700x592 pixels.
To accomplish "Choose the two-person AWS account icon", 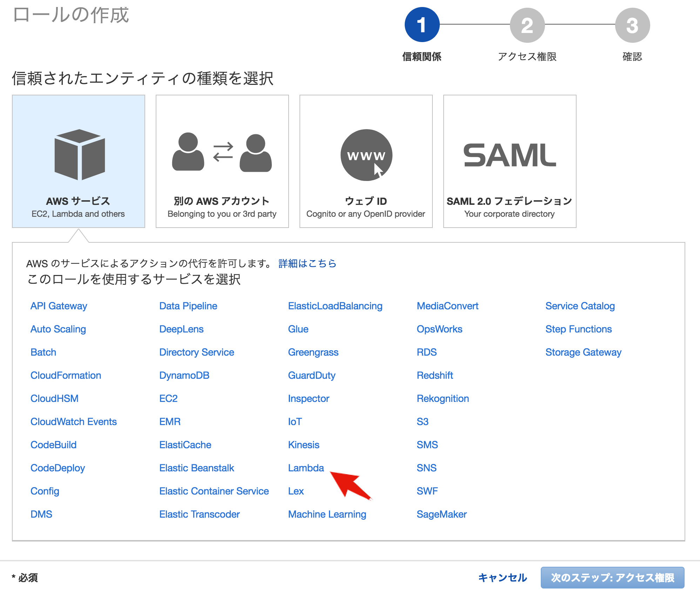I will 222,153.
